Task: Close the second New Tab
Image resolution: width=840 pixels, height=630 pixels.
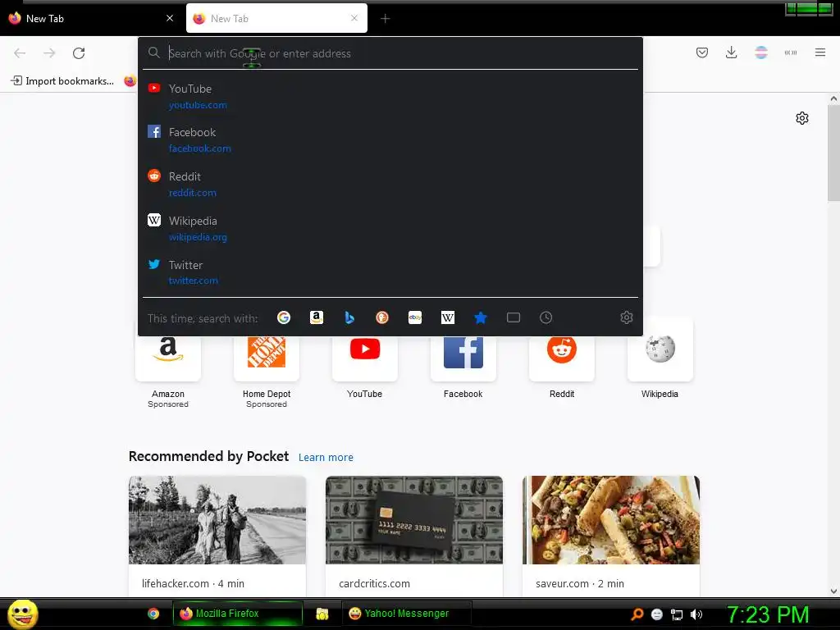Action: (354, 18)
